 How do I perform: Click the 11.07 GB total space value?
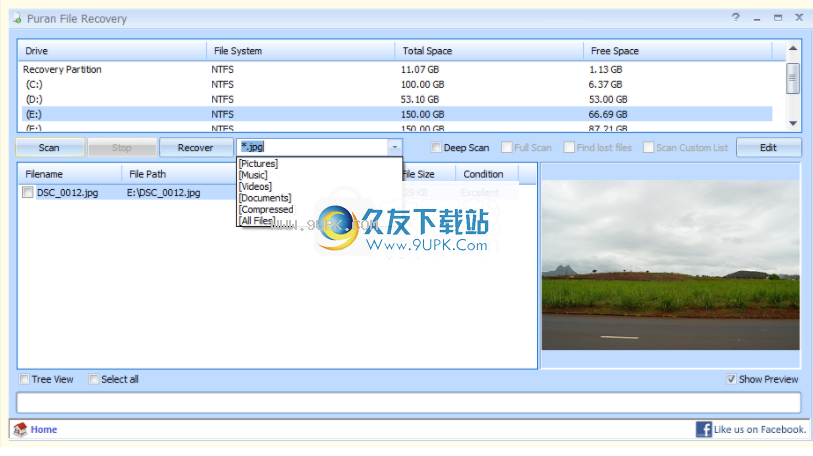(419, 70)
